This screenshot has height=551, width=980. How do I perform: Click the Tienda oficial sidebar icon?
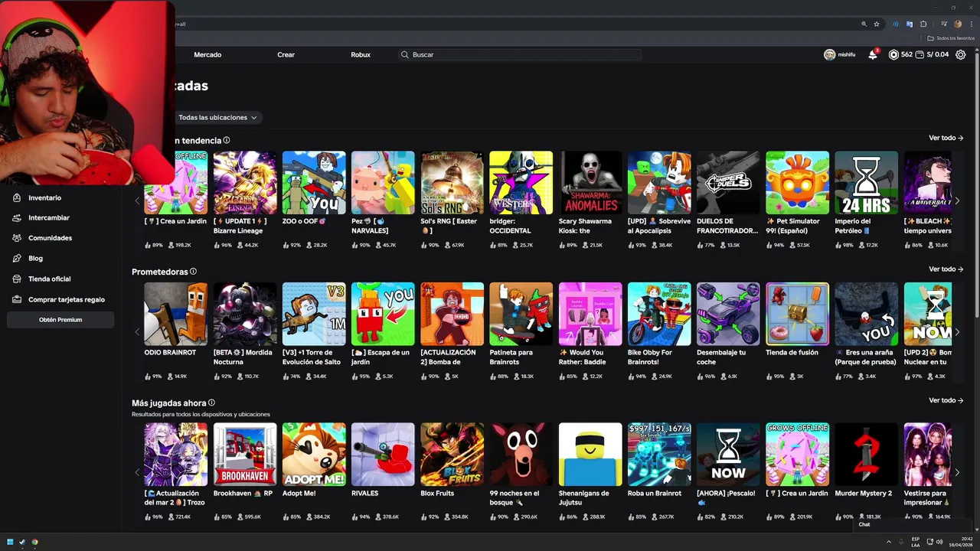[17, 279]
